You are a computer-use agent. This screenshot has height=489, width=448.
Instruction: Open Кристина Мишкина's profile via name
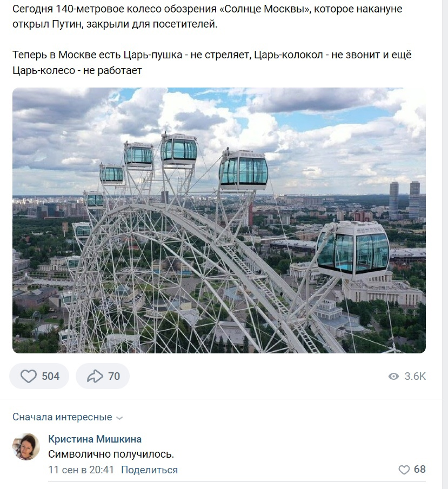(x=95, y=439)
